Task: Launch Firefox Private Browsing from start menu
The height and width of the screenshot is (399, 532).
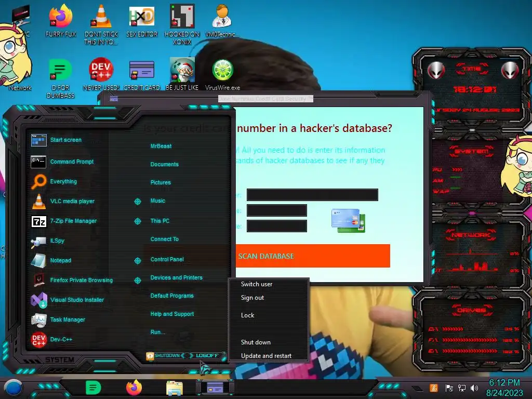Action: pyautogui.click(x=72, y=280)
